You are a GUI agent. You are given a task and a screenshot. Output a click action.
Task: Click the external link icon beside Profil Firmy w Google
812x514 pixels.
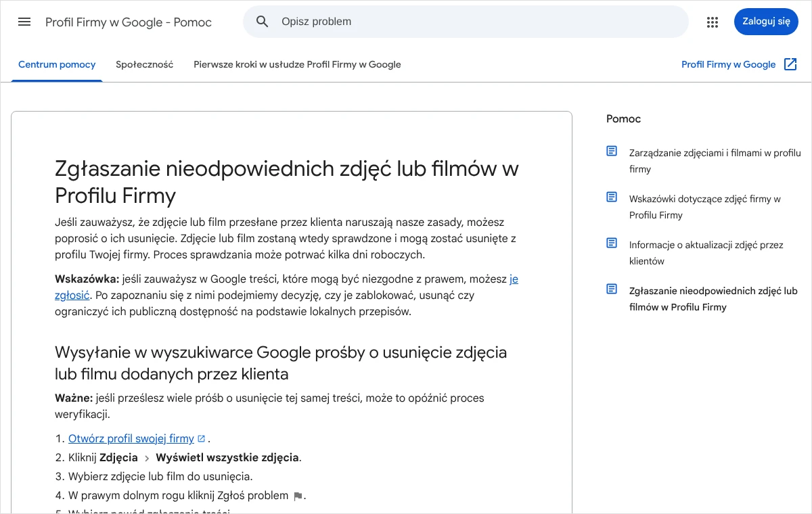[790, 64]
